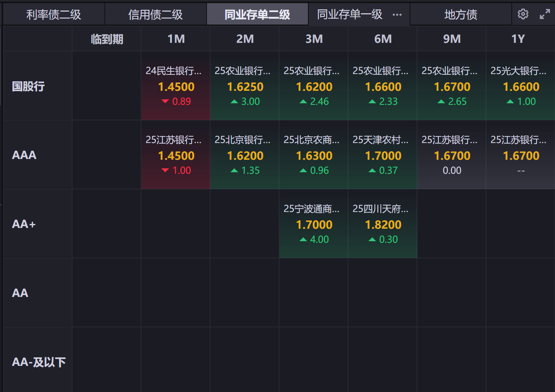This screenshot has width=555, height=392.
Task: Open the 地方债 tab
Action: click(x=461, y=15)
